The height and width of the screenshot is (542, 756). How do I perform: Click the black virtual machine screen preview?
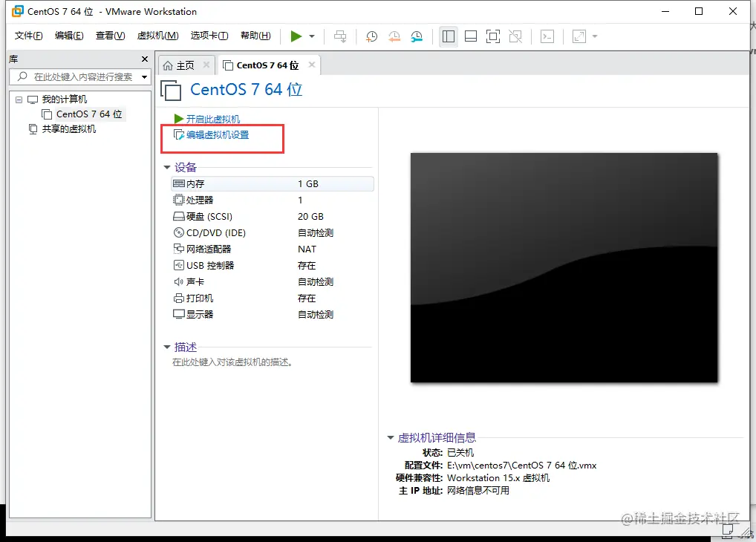[x=564, y=267]
